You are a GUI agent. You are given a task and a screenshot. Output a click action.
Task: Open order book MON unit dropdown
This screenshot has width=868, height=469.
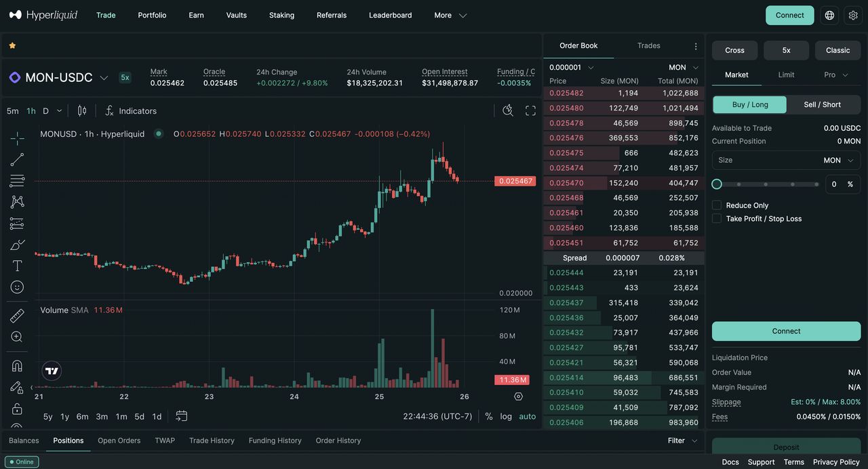(x=683, y=67)
